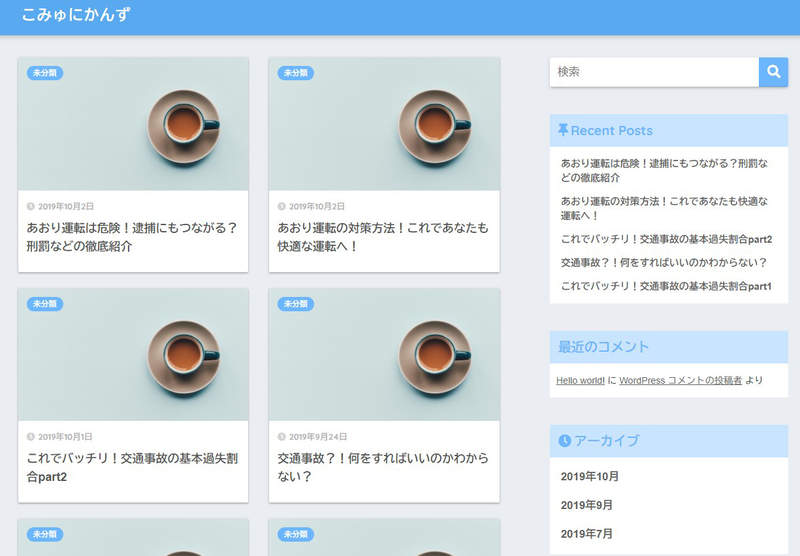This screenshot has height=556, width=800.
Task: Open the あおり運転は危険 post thumbnail image
Action: [x=133, y=124]
